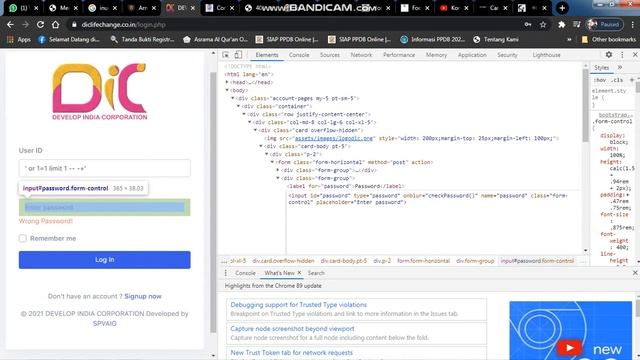This screenshot has width=640, height=360.
Task: Open the saved password key icon
Action: 528,24
